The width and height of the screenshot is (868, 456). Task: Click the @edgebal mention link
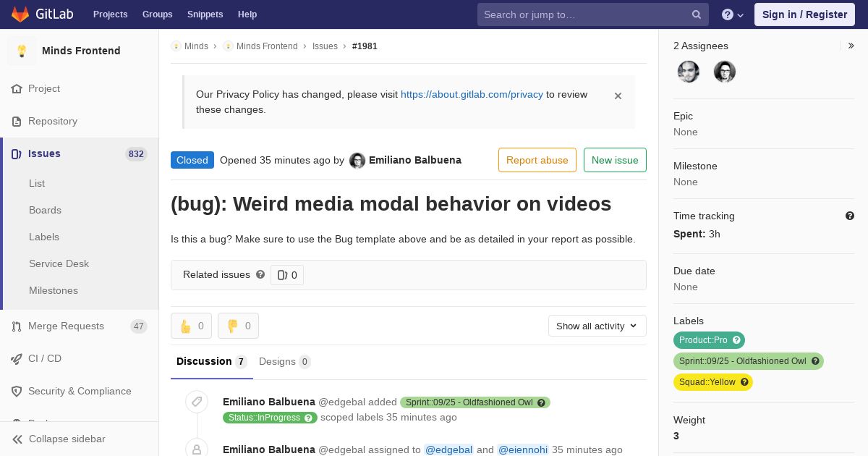[448, 449]
